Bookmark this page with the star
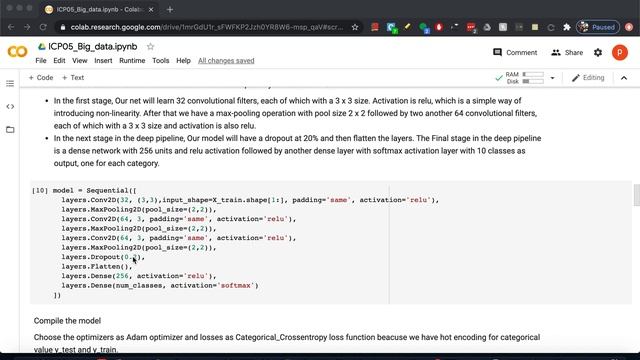This screenshot has height=360, width=640. click(x=355, y=27)
